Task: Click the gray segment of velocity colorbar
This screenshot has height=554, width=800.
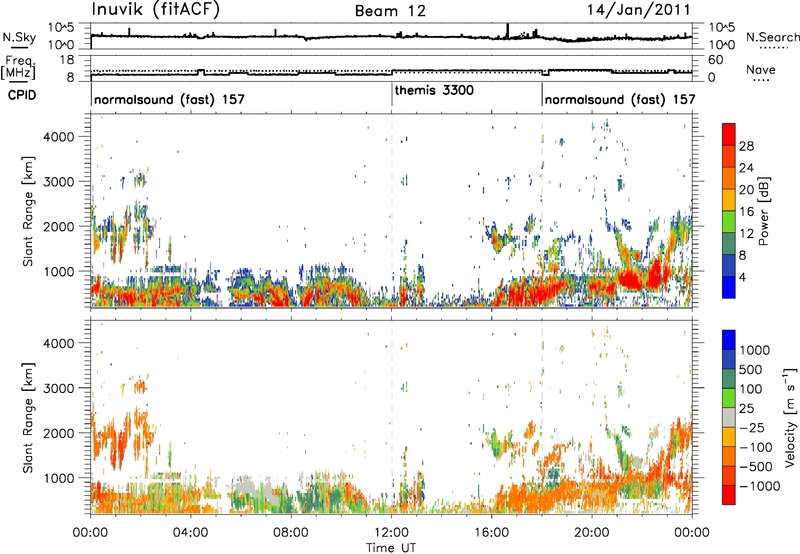Action: (x=729, y=417)
